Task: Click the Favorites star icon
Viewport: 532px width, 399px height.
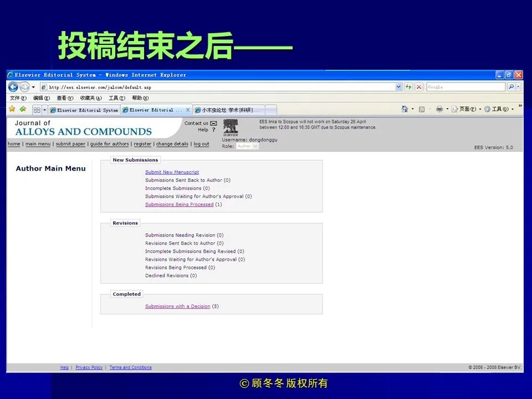Action: [12, 109]
